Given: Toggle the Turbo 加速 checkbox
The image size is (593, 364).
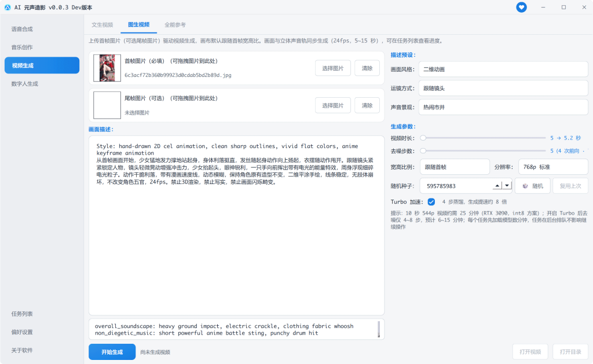Looking at the screenshot, I should pos(431,202).
